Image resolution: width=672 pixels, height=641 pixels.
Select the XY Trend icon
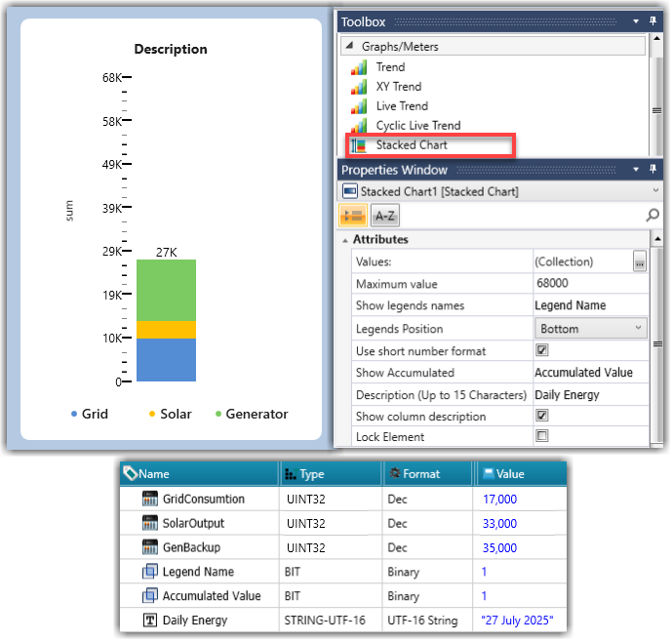pyautogui.click(x=359, y=87)
